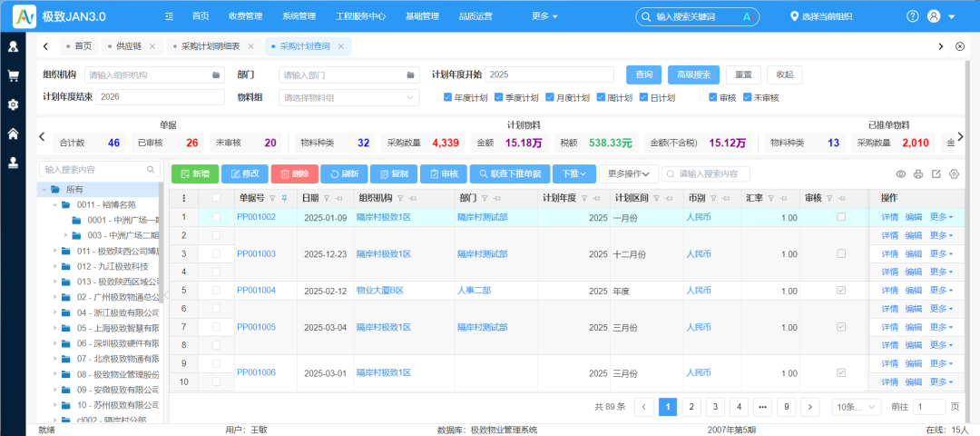
Task: Open the 工程服务中心 menu
Action: (360, 17)
